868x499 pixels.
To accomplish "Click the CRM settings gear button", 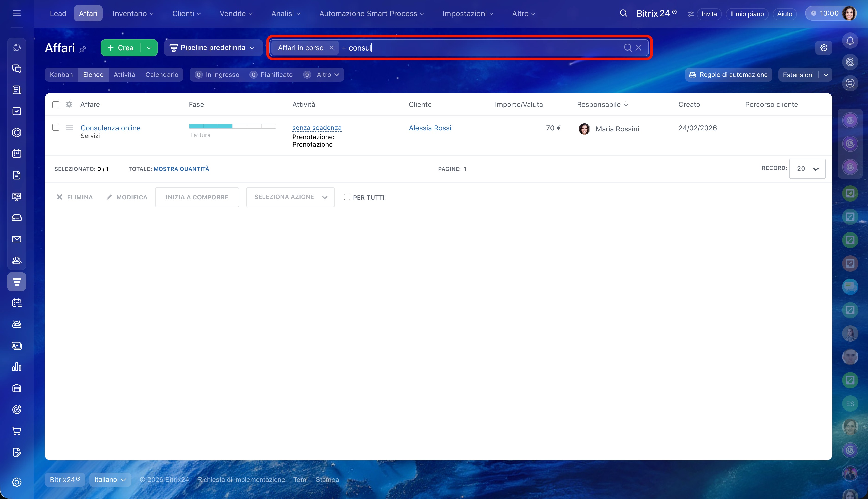I will click(823, 48).
